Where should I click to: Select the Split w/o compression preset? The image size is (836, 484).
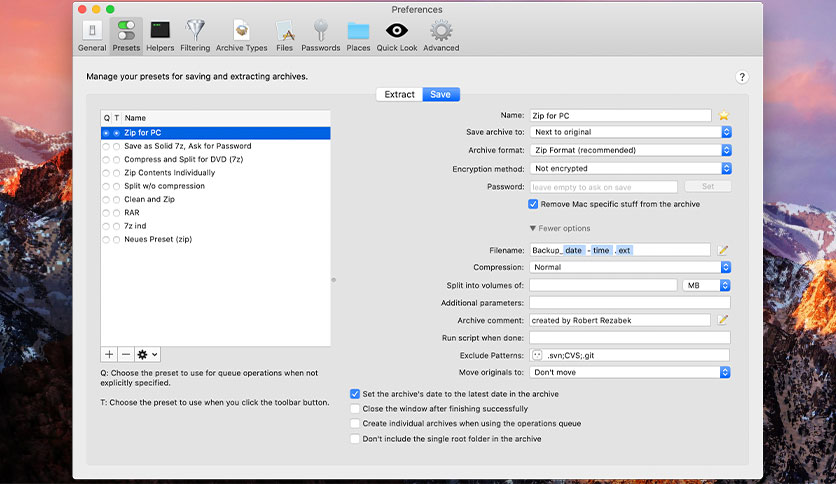[215, 186]
